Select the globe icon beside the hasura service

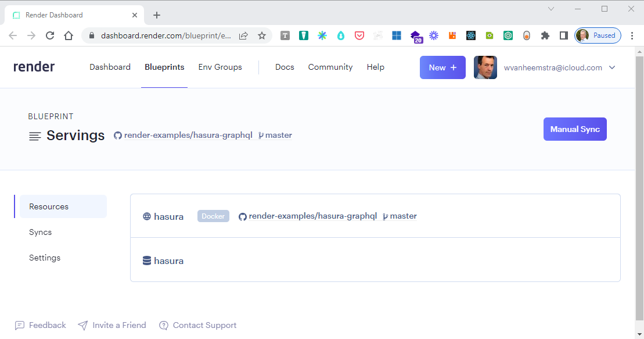[146, 216]
